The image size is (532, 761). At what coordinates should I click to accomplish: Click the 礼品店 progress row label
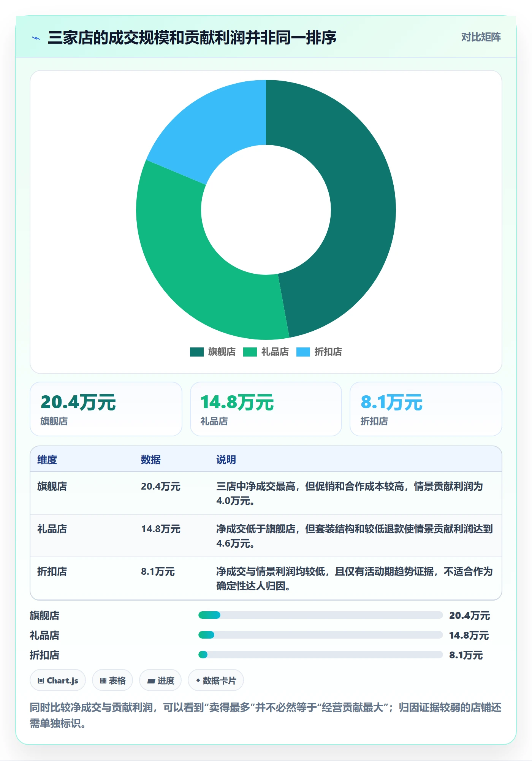tap(44, 635)
